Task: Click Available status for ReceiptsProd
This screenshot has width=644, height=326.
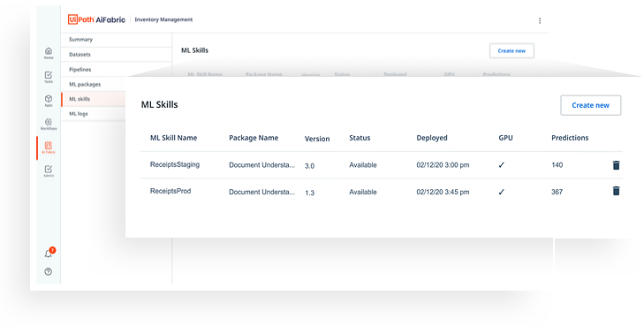Action: click(363, 192)
